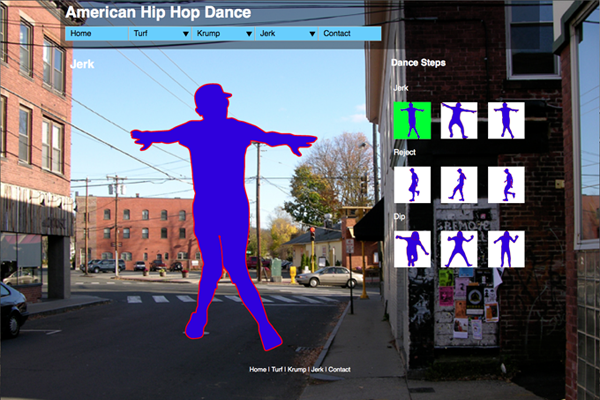
Task: Click the Home link in the footer
Action: (258, 370)
